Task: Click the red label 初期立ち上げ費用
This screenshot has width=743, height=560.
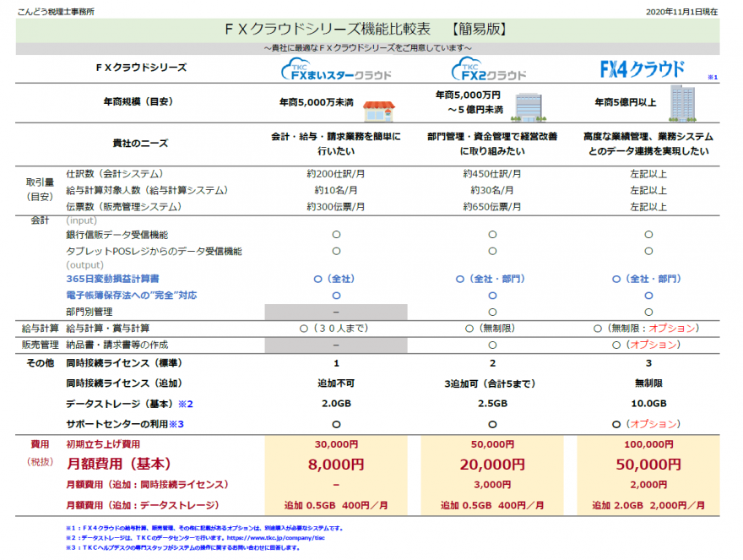Action: [103, 444]
